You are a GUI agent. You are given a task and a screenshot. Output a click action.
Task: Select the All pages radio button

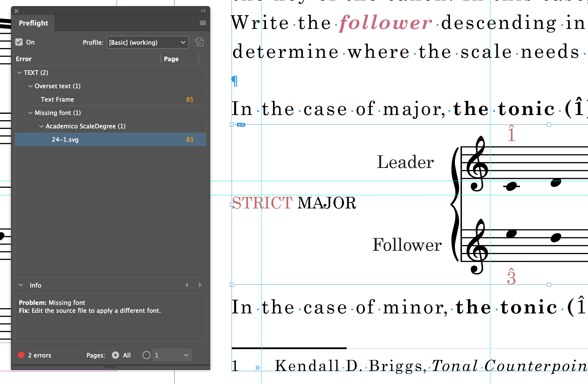coord(115,355)
